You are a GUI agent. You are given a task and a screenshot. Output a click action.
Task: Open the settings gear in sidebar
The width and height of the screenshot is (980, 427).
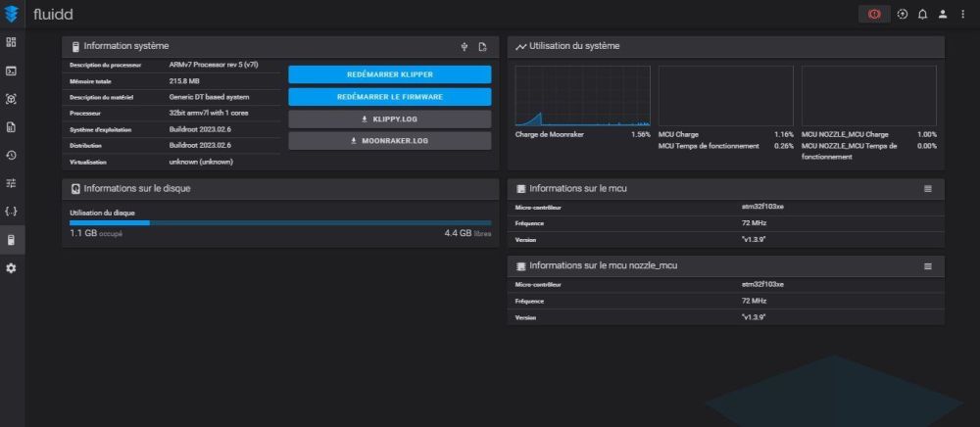11,267
